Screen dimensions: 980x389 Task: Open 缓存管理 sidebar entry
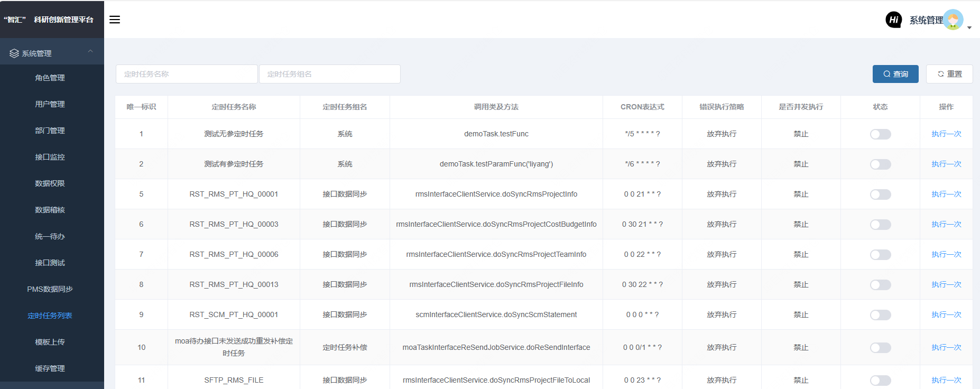click(50, 368)
